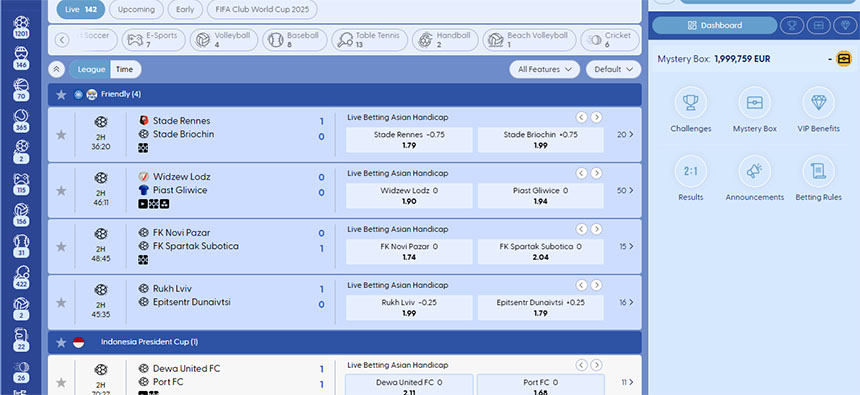Screen dimensions: 860x395
Task: Open the VIP Benefits diamond icon
Action: click(x=818, y=103)
